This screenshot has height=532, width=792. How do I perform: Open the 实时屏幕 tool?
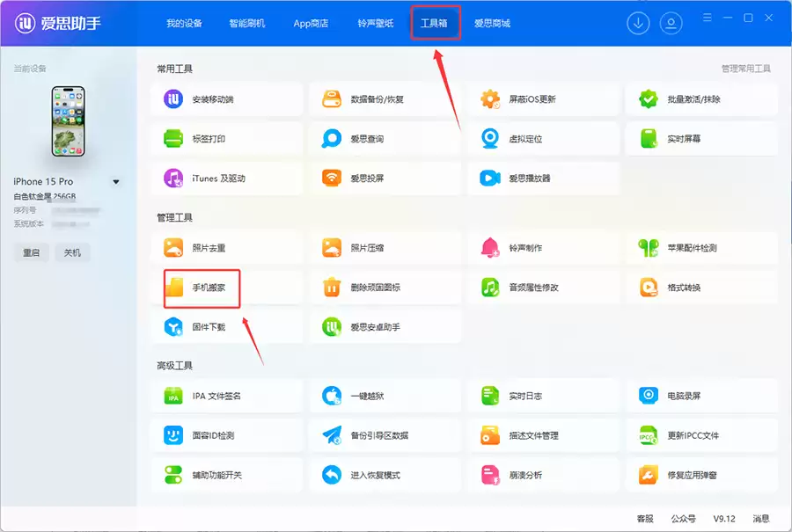coord(701,139)
